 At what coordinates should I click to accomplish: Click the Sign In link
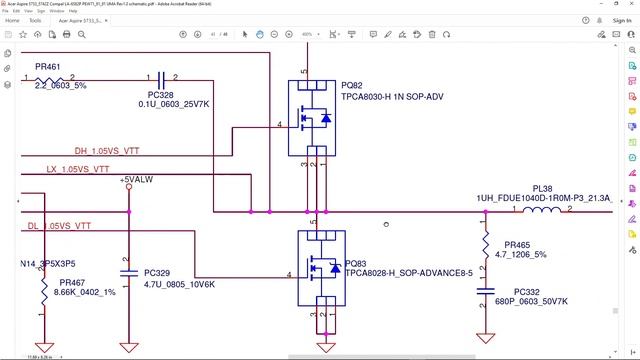pyautogui.click(x=622, y=20)
